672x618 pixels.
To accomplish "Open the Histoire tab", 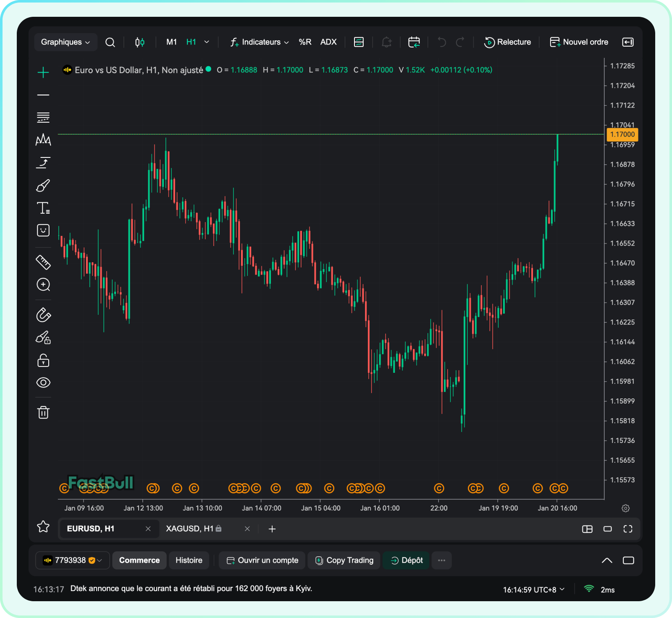I will pos(189,560).
